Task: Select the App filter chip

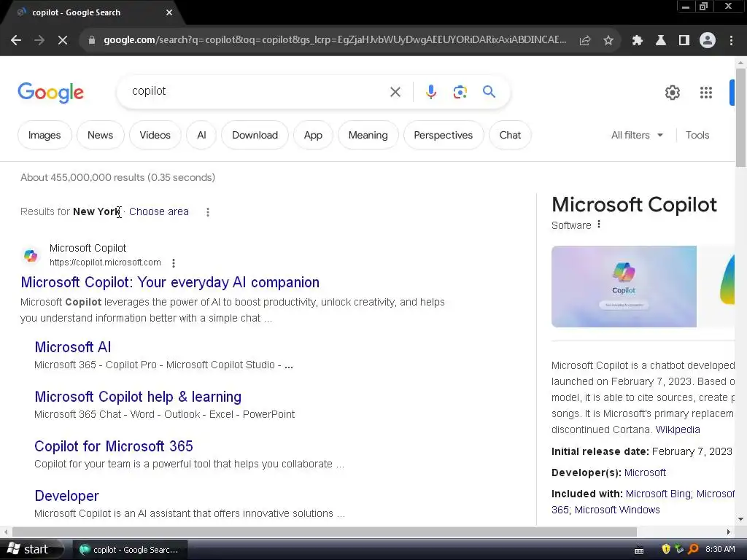Action: pos(313,135)
